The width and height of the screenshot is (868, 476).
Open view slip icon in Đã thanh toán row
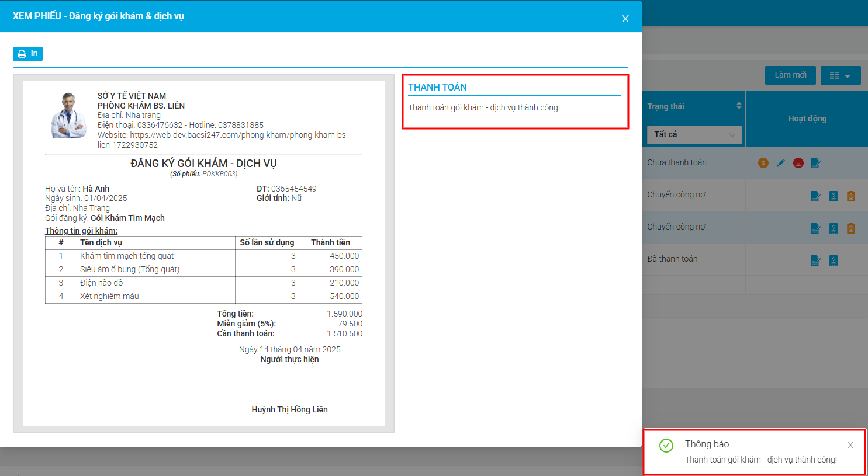point(816,260)
